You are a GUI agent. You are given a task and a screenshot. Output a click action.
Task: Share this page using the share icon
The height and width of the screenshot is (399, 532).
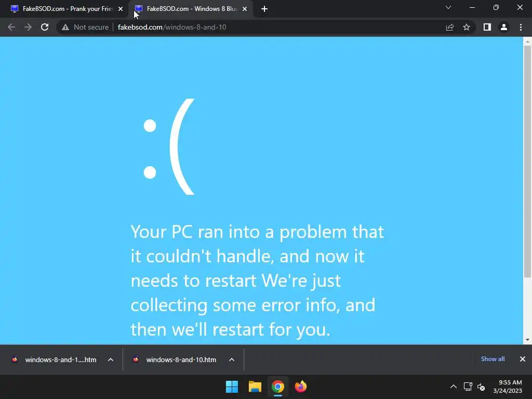pyautogui.click(x=450, y=27)
